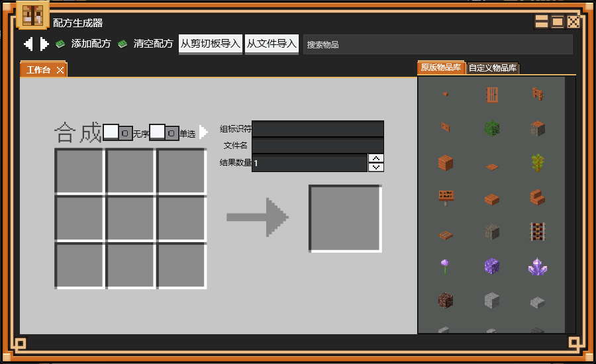
Task: Open the 自定义物品库 tab
Action: point(493,68)
